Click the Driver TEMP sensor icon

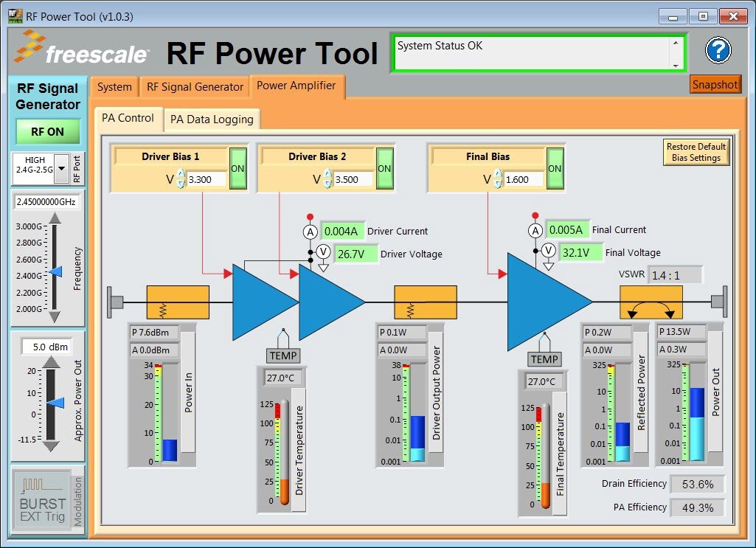[283, 355]
